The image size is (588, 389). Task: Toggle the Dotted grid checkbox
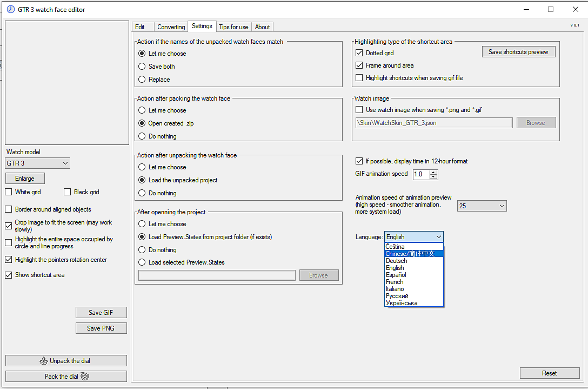click(x=359, y=53)
